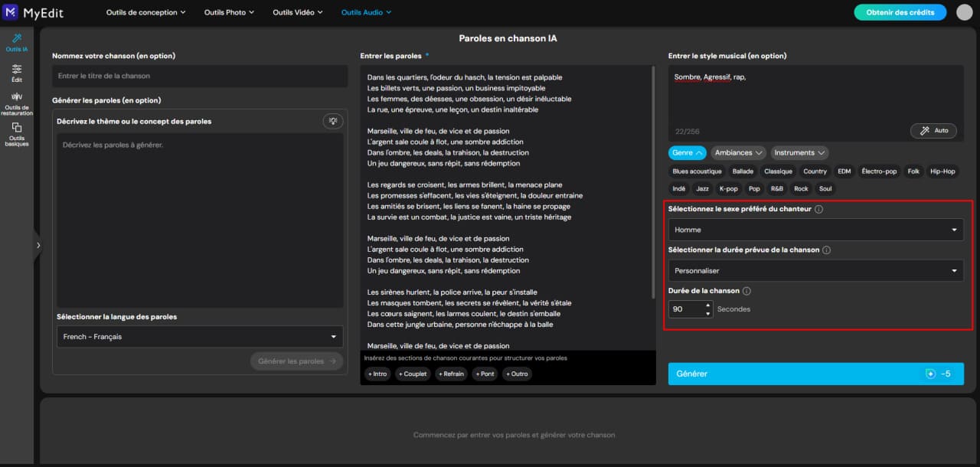Open the Outils Vidéo menu
Screen dimensions: 980x467
(x=298, y=12)
